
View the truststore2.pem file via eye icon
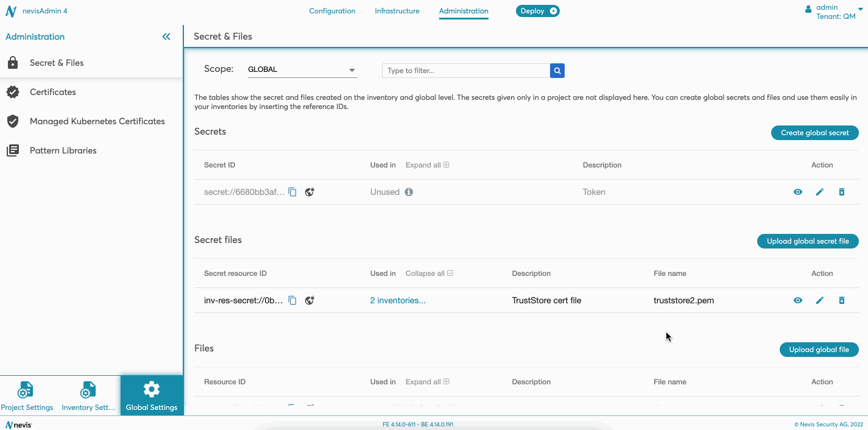798,300
